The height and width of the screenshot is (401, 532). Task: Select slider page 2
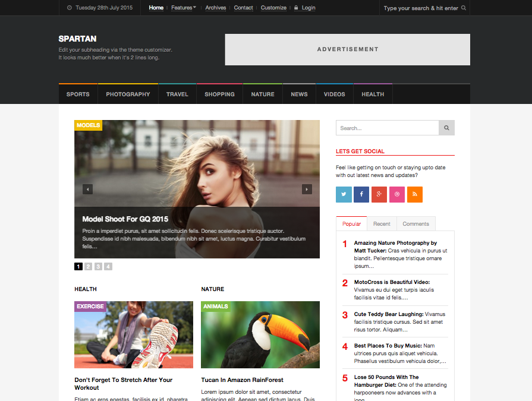(x=88, y=266)
